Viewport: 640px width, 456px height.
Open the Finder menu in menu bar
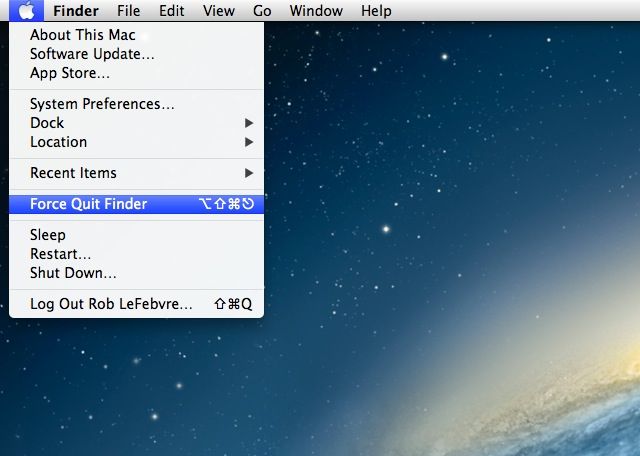click(76, 11)
